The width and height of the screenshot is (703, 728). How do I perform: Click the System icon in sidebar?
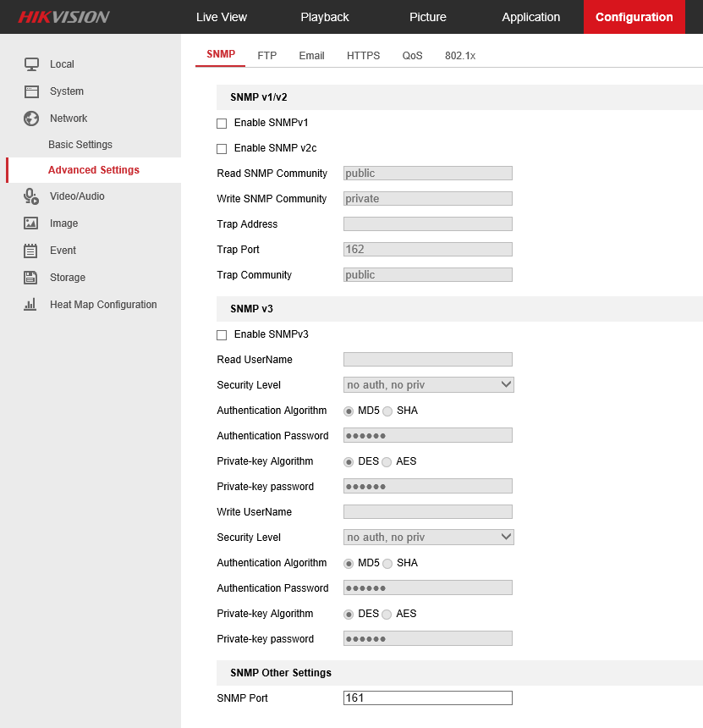coord(31,91)
